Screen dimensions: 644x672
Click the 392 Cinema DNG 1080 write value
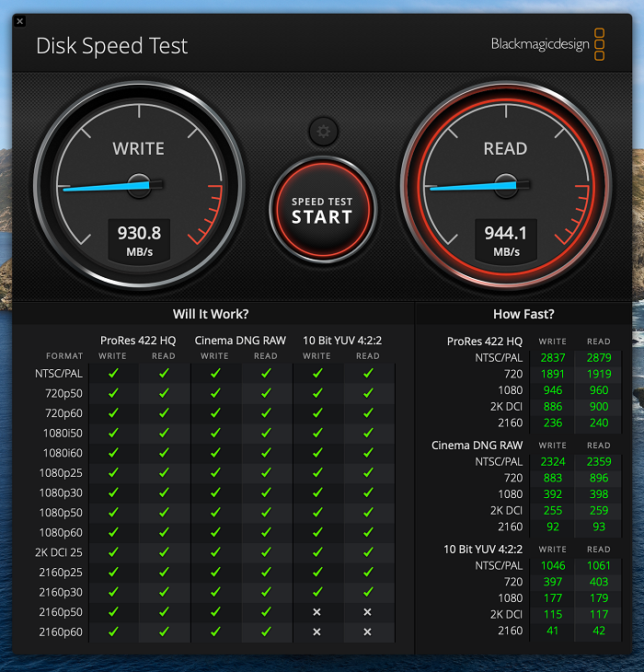click(x=553, y=494)
